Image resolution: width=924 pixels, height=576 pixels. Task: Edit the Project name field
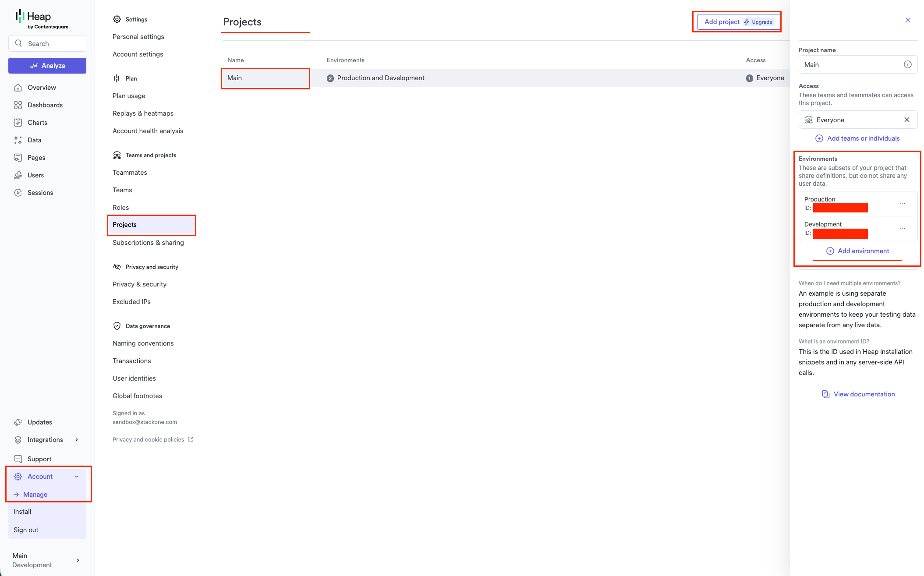point(858,64)
